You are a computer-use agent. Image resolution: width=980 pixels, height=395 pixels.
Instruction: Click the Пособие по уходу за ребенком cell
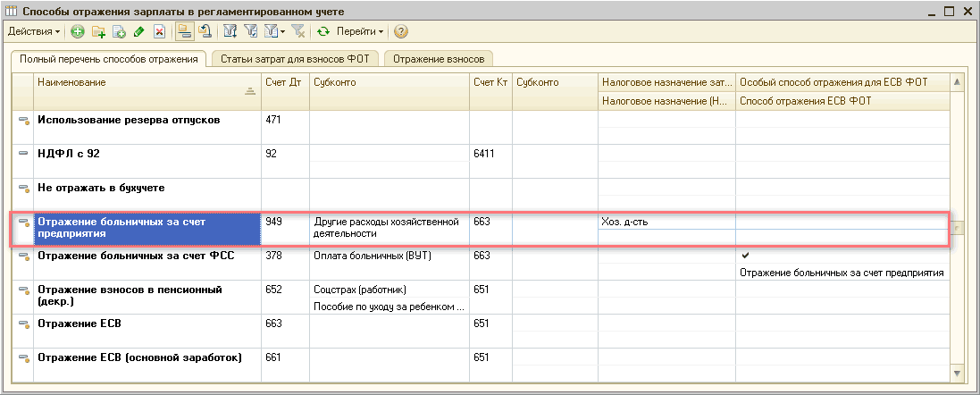[389, 306]
